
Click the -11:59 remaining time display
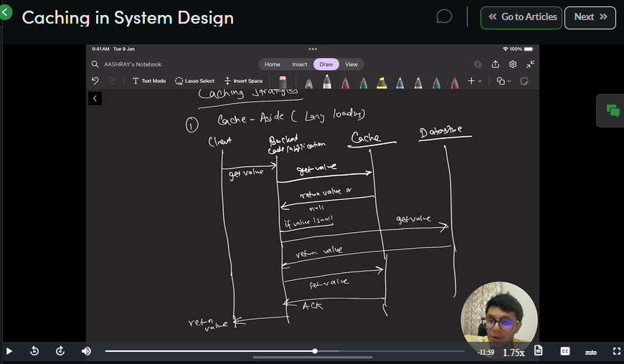[x=486, y=353]
